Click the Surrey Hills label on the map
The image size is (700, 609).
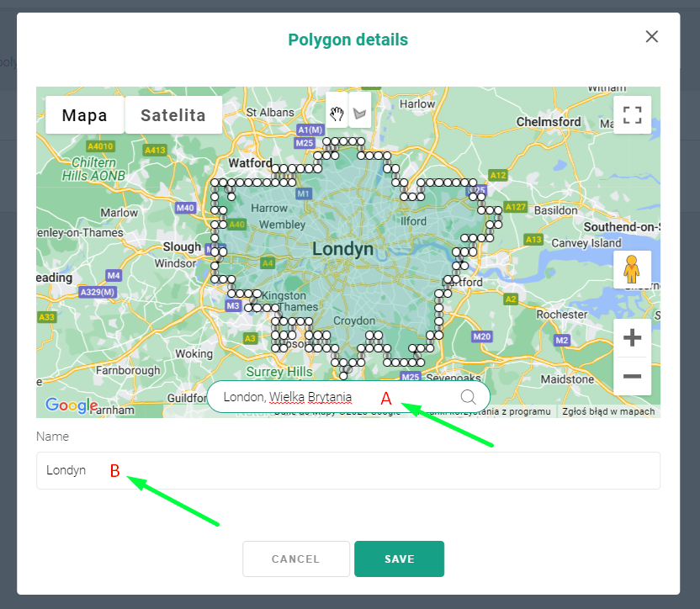tap(279, 372)
